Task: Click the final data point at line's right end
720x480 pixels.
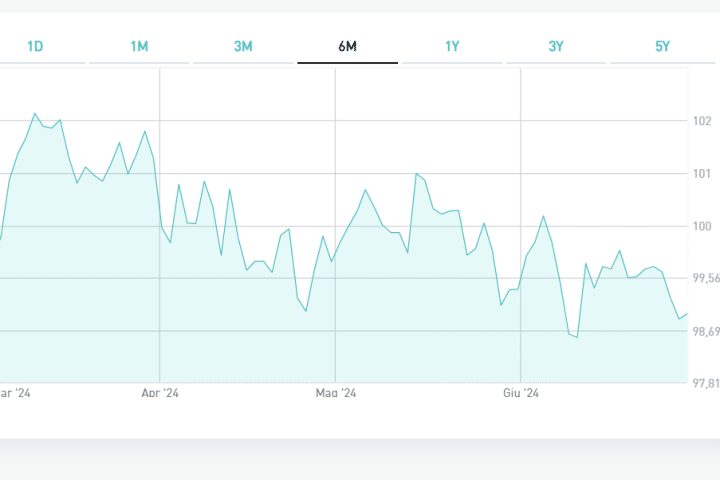Action: (x=687, y=314)
